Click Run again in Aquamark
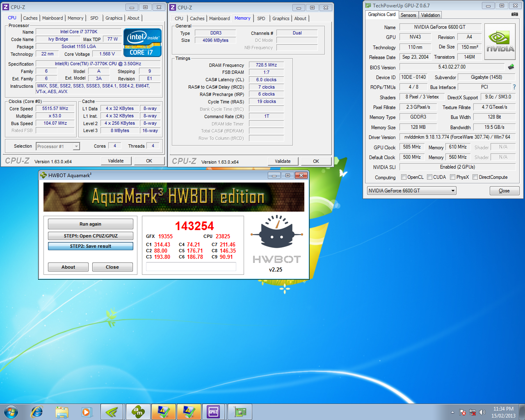The image size is (525, 420). coord(91,224)
